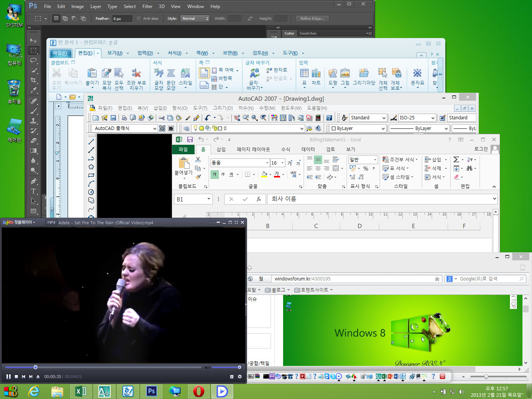The height and width of the screenshot is (399, 532).
Task: Open AutoCAD ISO-25 dimension style dropdown
Action: (x=417, y=118)
